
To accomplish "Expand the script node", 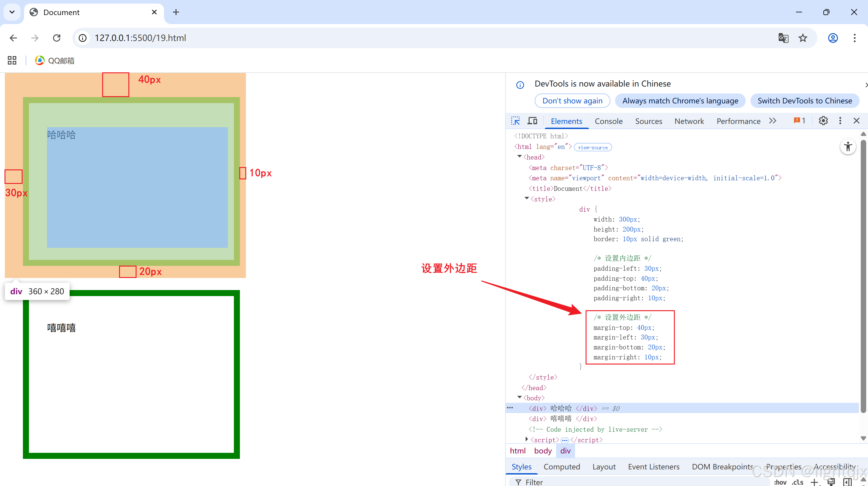I will pyautogui.click(x=527, y=439).
